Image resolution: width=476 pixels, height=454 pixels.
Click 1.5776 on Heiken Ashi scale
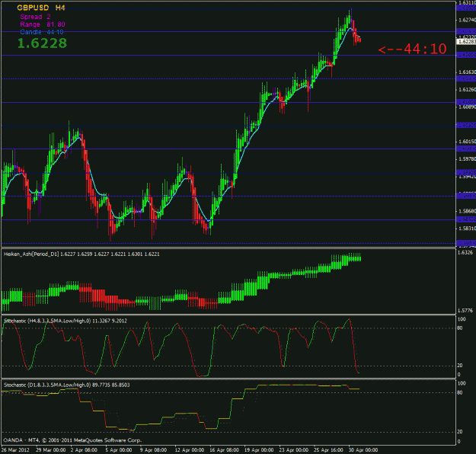[465, 310]
